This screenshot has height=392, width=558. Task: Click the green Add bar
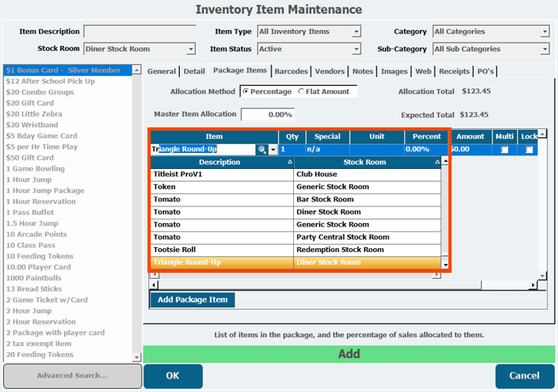348,354
